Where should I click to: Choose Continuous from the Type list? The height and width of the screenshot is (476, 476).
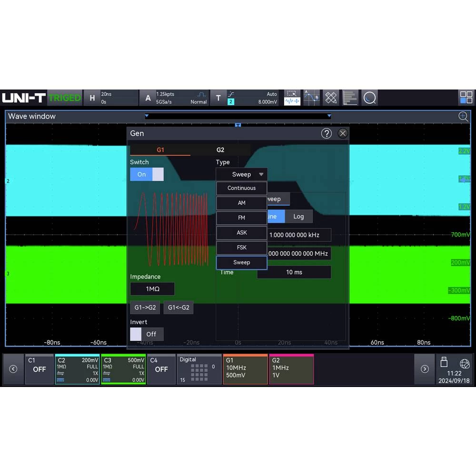coord(242,188)
